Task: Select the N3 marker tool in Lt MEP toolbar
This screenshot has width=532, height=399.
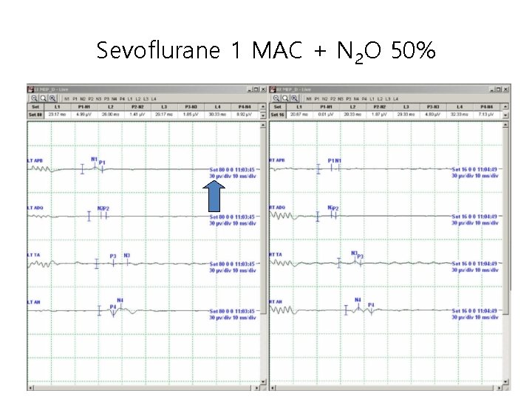Action: tap(99, 99)
